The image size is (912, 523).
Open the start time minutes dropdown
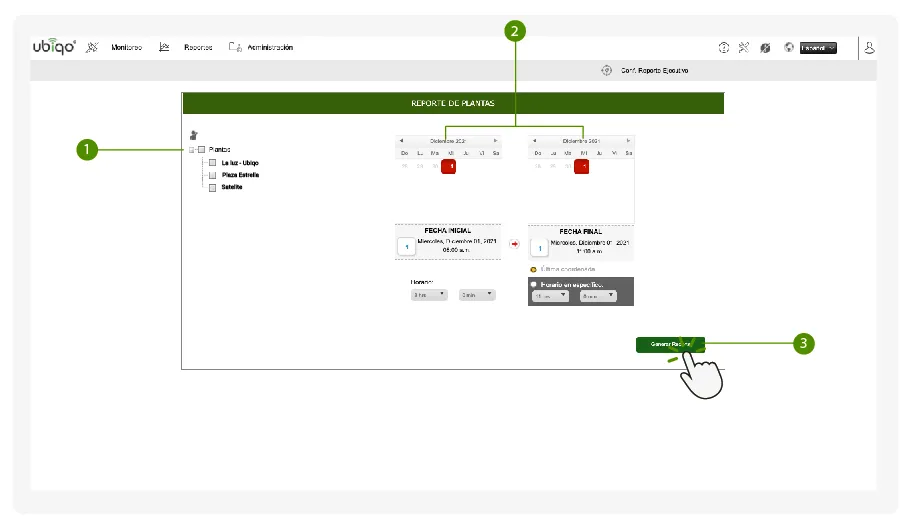point(477,295)
